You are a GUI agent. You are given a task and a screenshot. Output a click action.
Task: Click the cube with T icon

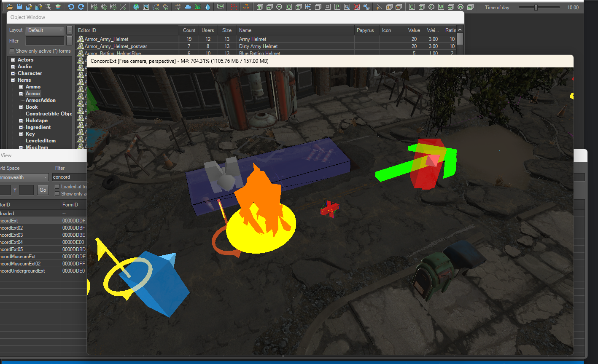click(x=260, y=7)
